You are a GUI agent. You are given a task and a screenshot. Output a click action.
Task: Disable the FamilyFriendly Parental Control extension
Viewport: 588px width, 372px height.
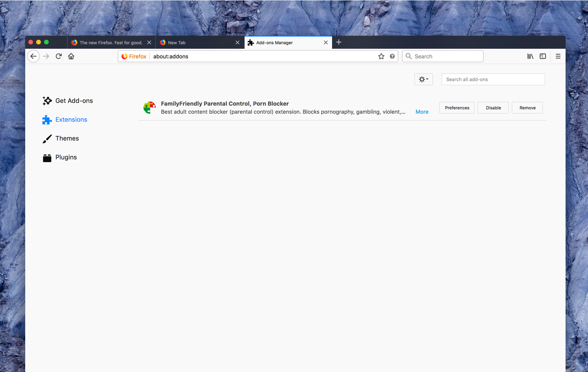click(493, 108)
